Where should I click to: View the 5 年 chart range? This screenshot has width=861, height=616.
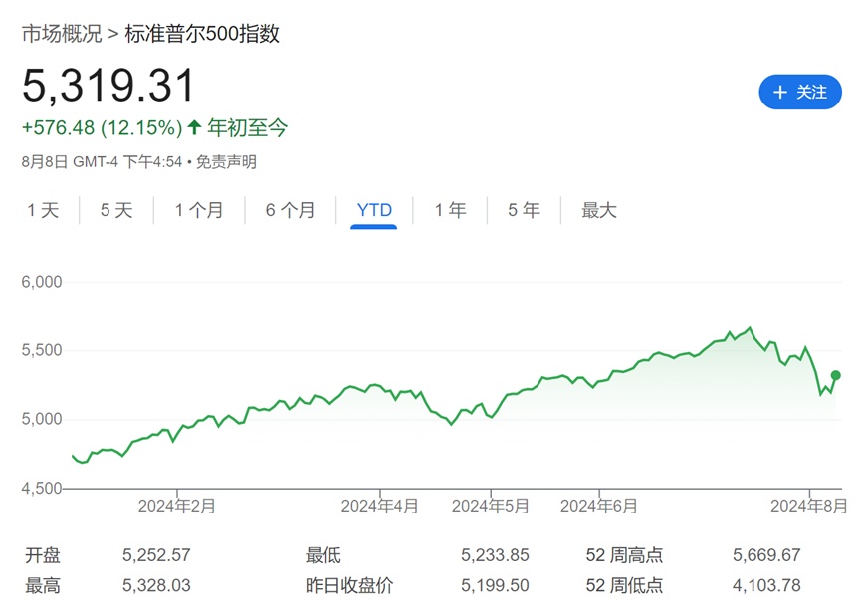524,210
